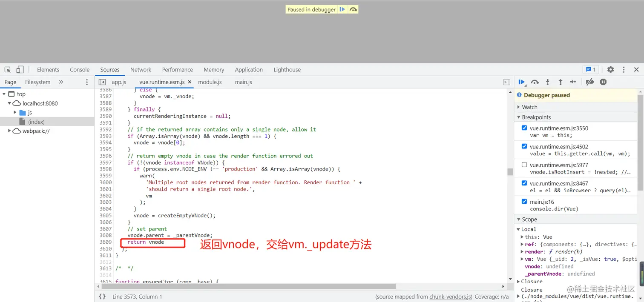
Task: Select the (index) file
Action: pos(36,122)
